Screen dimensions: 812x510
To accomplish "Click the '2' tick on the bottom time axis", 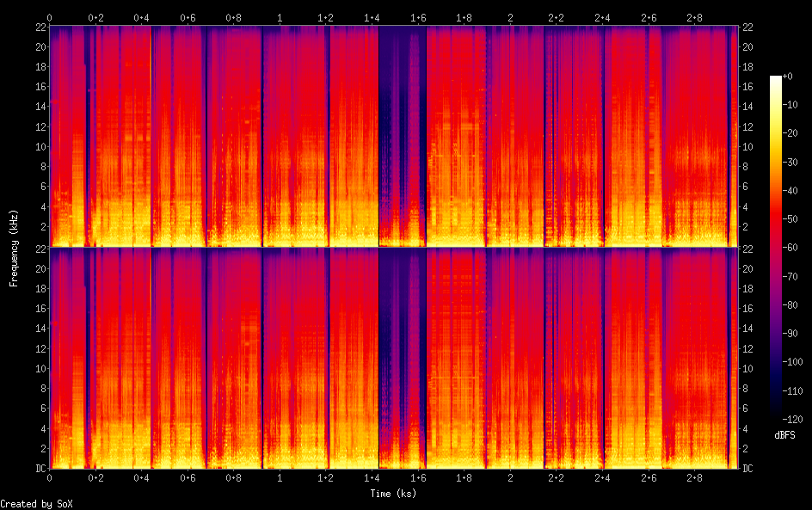I will 510,476.
